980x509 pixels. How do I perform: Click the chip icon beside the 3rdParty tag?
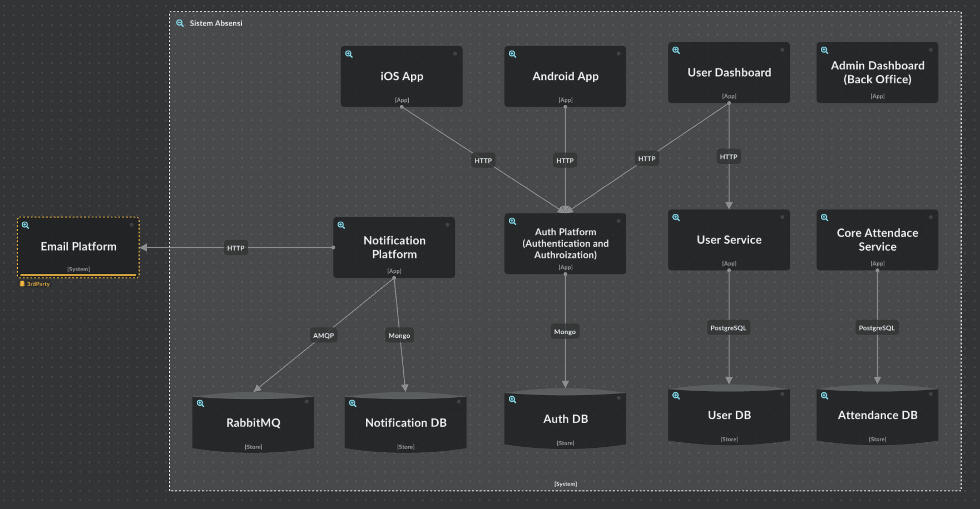pyautogui.click(x=22, y=283)
